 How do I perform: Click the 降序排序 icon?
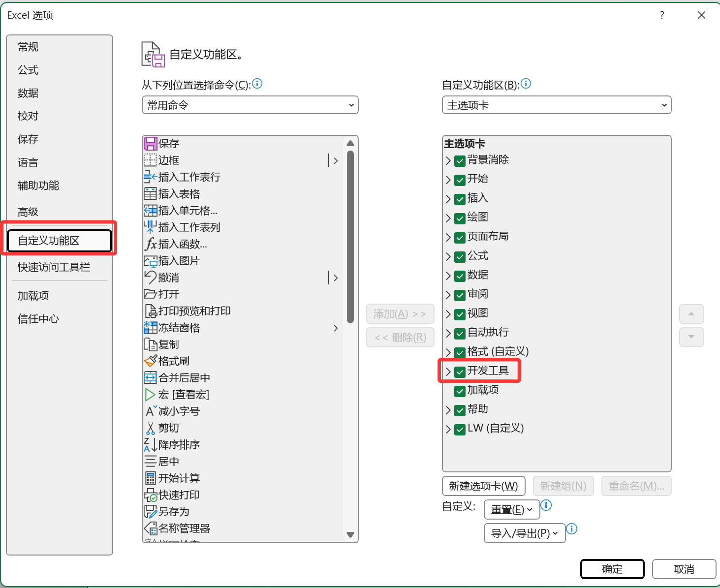[150, 445]
